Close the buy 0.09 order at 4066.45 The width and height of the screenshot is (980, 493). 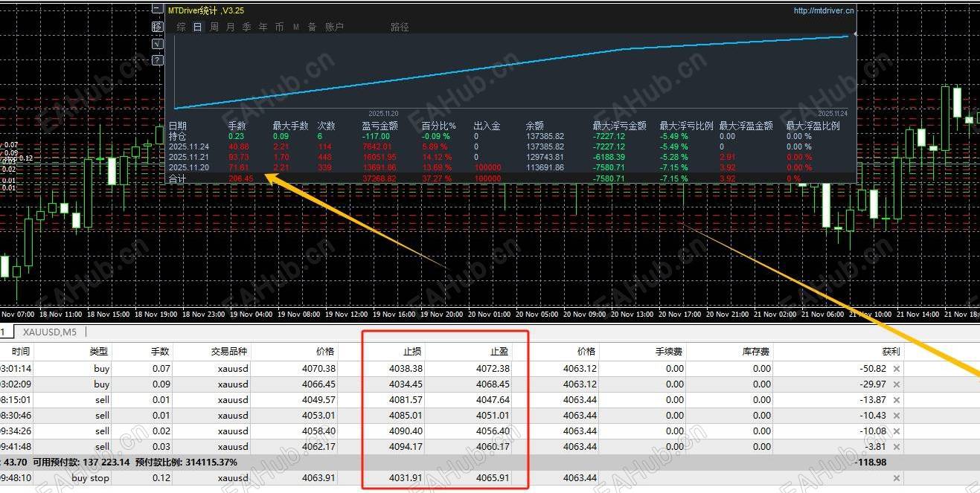pyautogui.click(x=896, y=384)
